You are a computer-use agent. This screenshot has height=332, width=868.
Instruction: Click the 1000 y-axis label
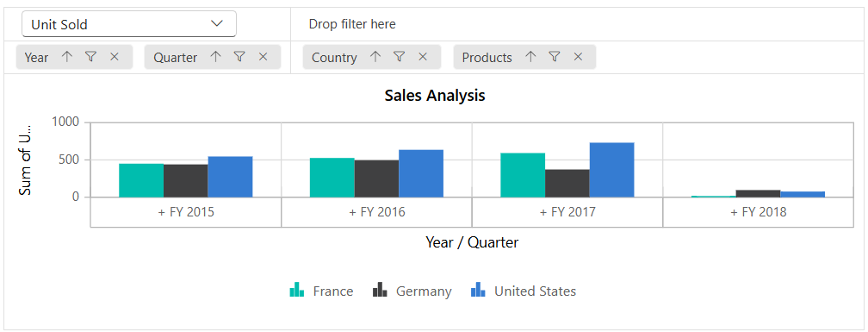tap(65, 122)
